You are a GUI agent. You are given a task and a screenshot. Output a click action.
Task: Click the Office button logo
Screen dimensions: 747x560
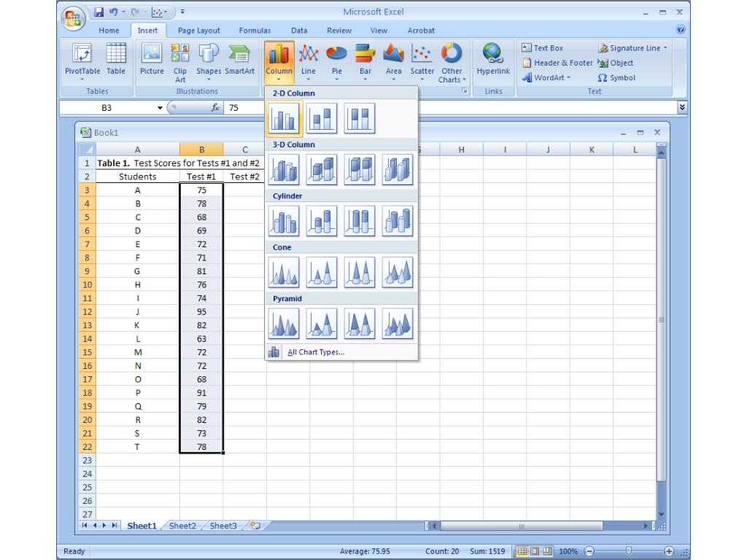point(73,18)
